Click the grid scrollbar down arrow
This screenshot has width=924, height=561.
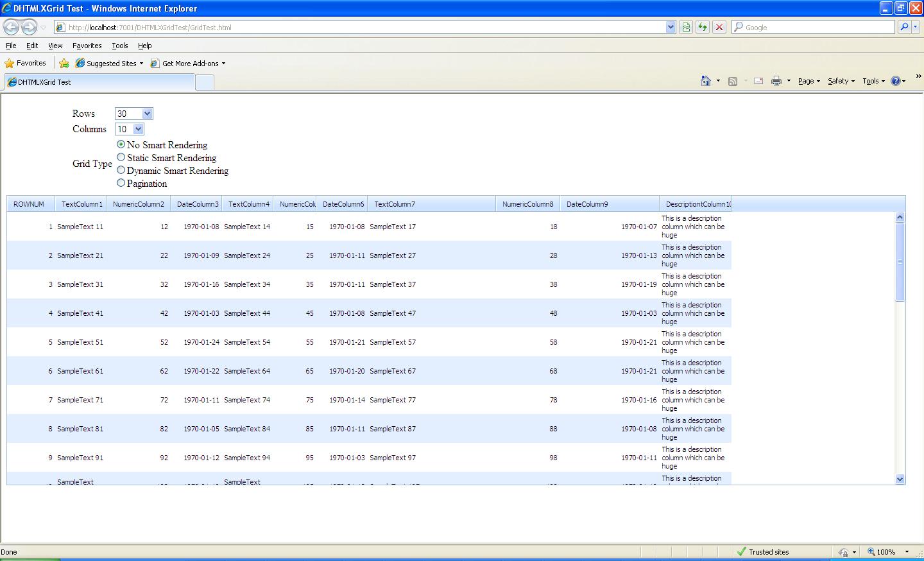(900, 479)
